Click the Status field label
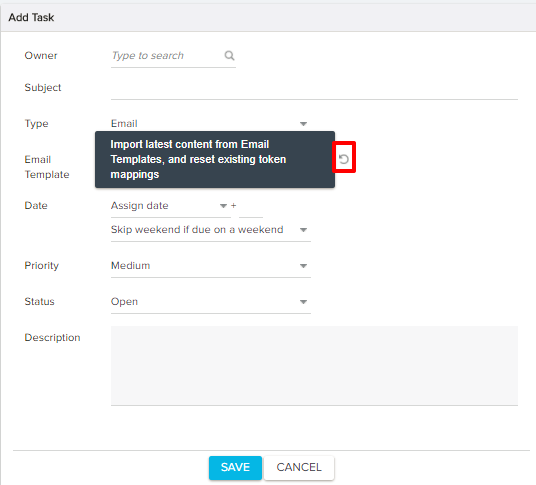This screenshot has width=536, height=485. pyautogui.click(x=39, y=301)
